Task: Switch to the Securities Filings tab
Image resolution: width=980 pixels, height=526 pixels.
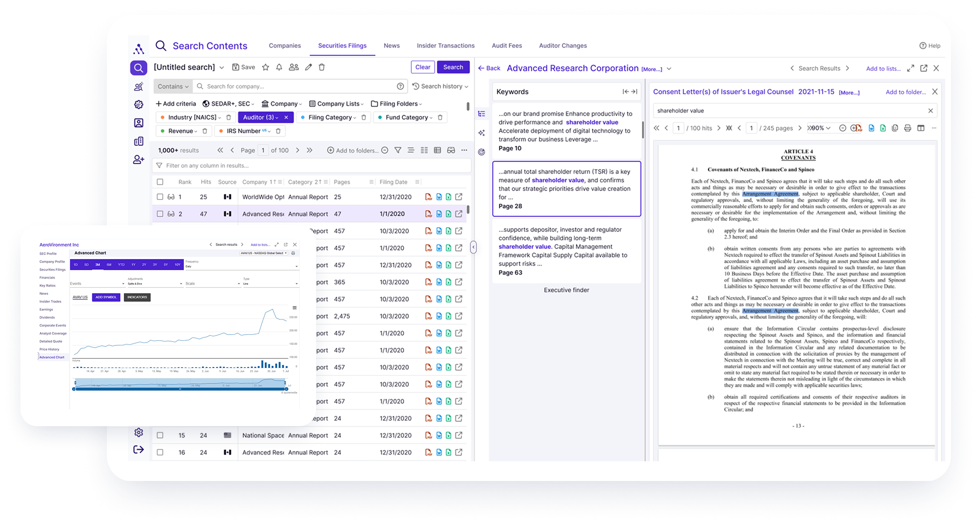Action: (x=342, y=46)
